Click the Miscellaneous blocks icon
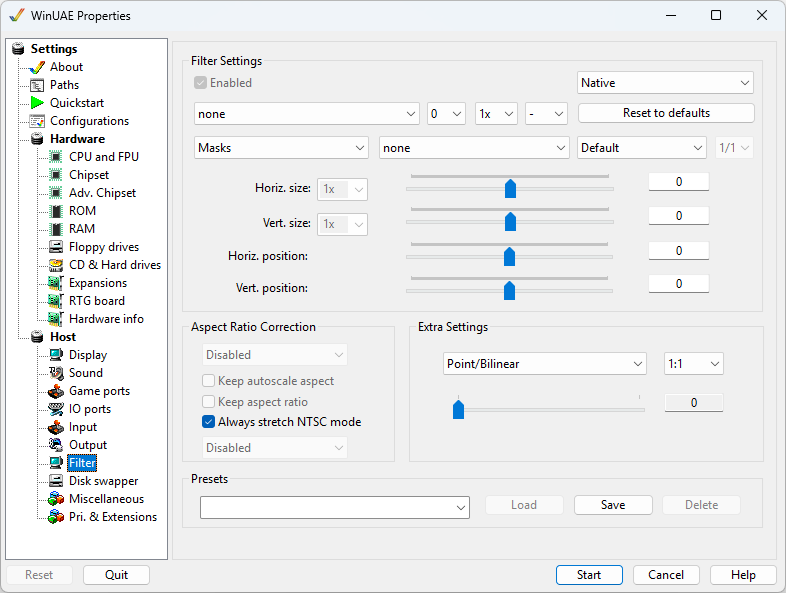This screenshot has height=593, width=786. (x=56, y=499)
